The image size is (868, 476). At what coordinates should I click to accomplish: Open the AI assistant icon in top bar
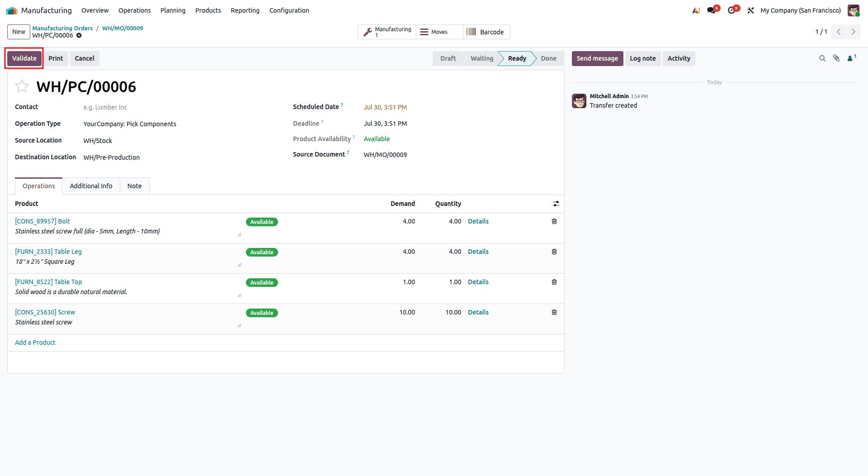tap(696, 10)
